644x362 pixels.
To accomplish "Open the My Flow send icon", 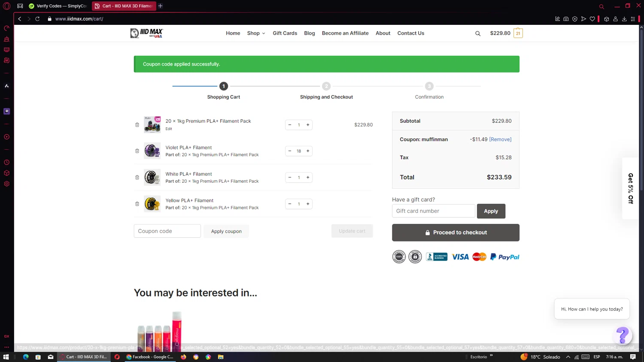I will 583,19.
